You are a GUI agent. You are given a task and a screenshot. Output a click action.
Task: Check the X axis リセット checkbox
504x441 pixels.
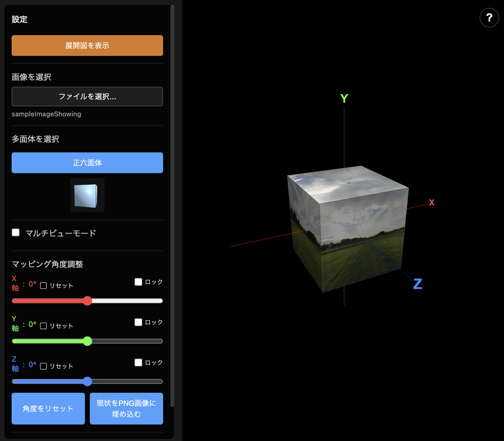pos(43,286)
